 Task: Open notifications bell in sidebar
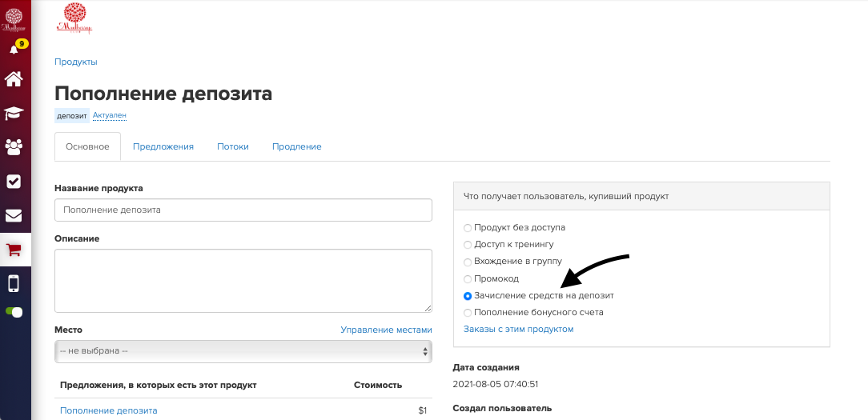coord(14,50)
